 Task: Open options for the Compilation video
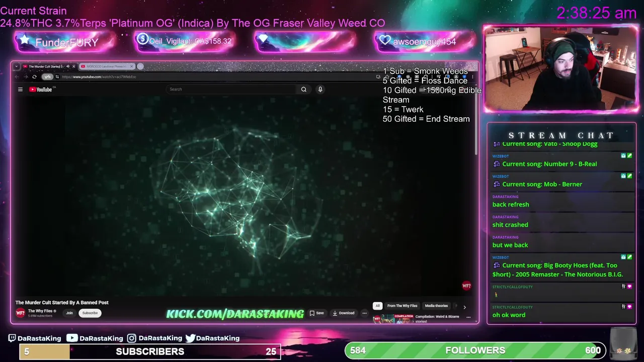point(468,317)
